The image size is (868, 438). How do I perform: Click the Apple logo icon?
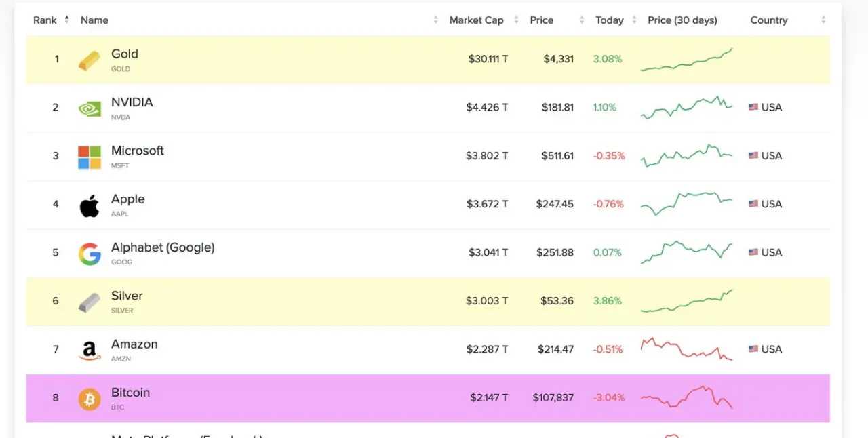pos(90,205)
